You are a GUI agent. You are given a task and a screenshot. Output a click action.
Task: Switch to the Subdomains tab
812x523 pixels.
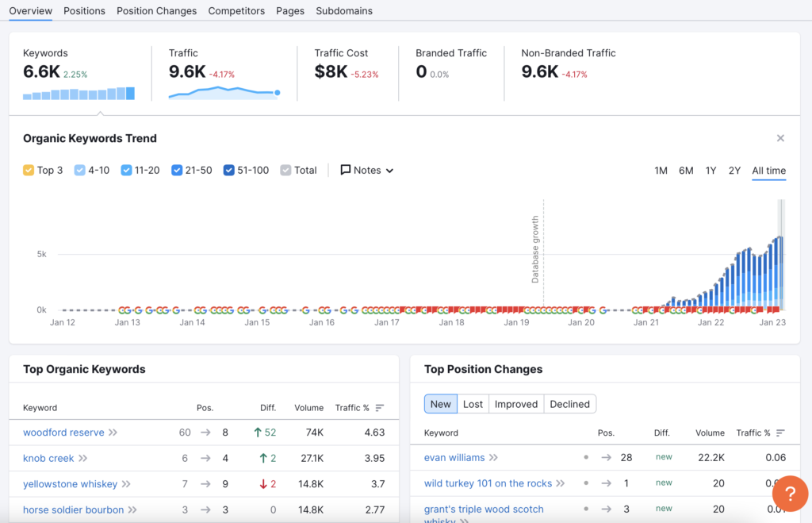[x=344, y=11]
